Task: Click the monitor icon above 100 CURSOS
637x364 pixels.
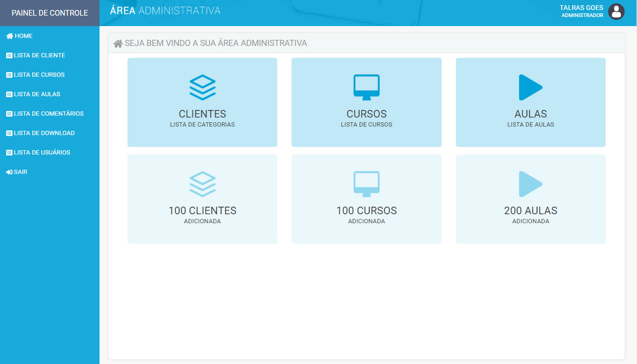Action: (366, 184)
